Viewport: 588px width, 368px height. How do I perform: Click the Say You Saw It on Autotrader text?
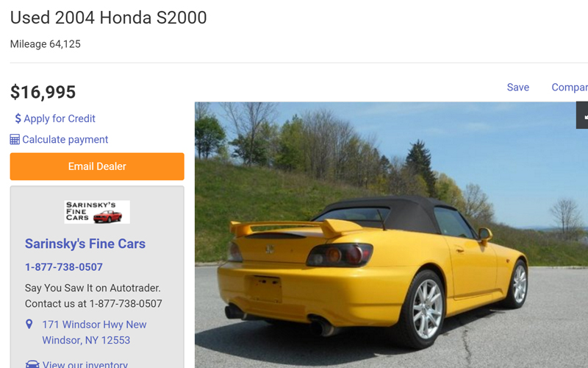[x=93, y=288]
